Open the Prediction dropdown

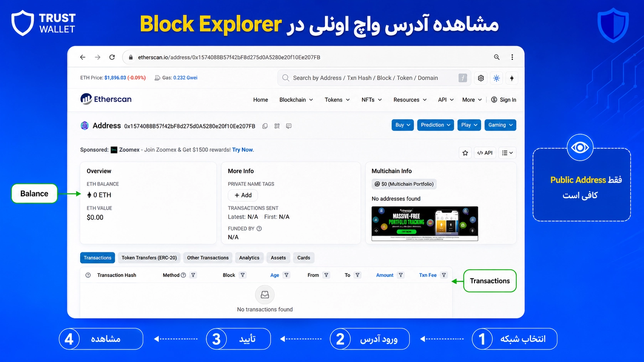point(436,125)
